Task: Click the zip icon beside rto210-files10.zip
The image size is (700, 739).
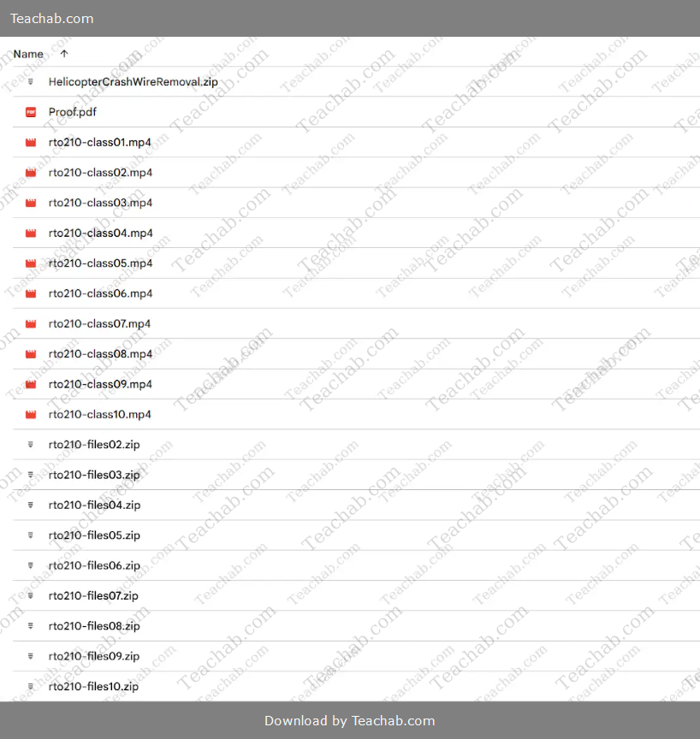Action: coord(31,687)
